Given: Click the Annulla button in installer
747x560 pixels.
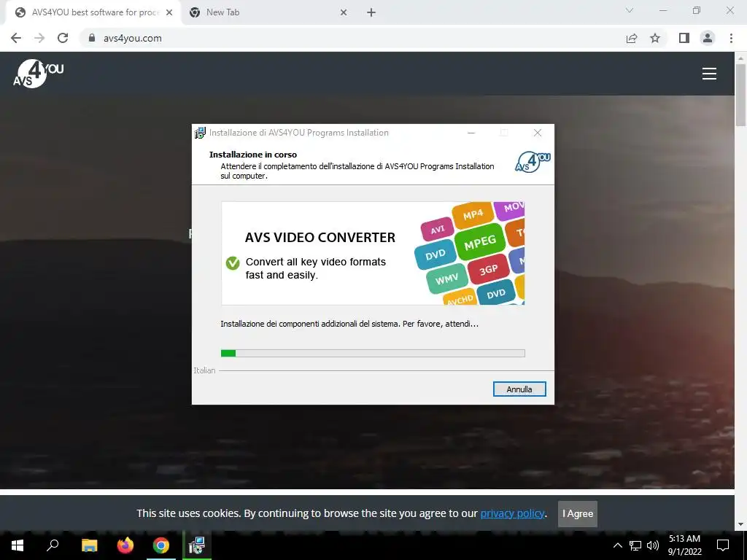Looking at the screenshot, I should click(519, 389).
